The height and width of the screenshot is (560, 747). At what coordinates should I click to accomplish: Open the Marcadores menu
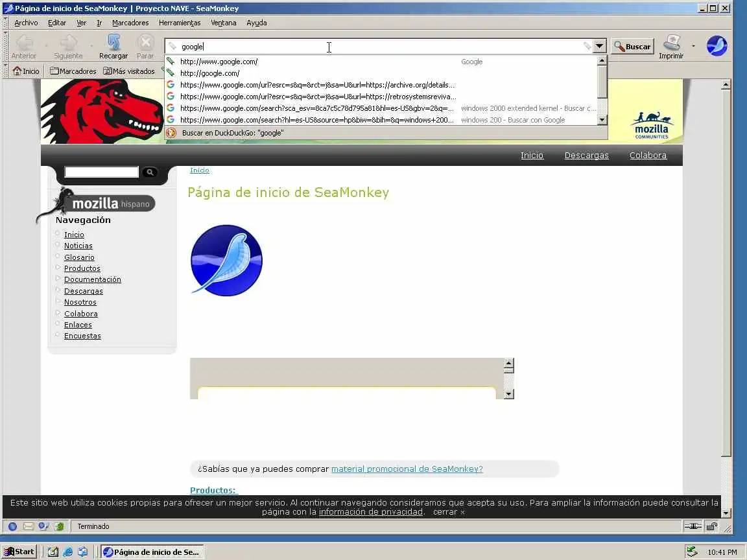point(130,23)
